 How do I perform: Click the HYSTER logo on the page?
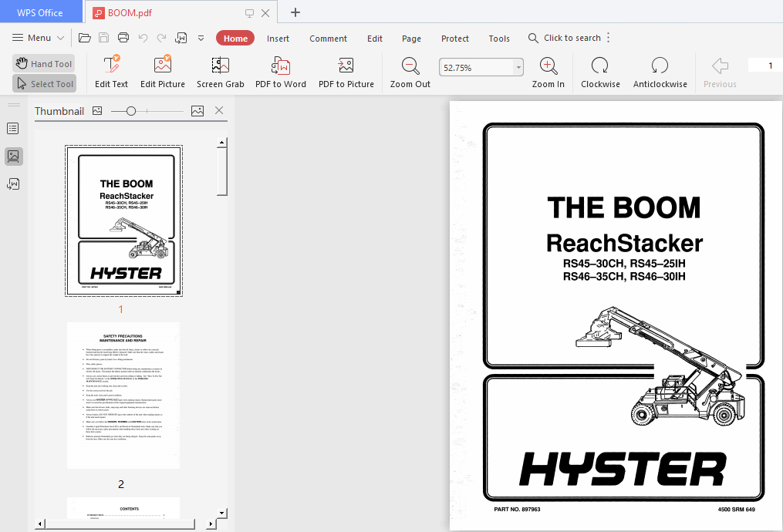point(623,469)
